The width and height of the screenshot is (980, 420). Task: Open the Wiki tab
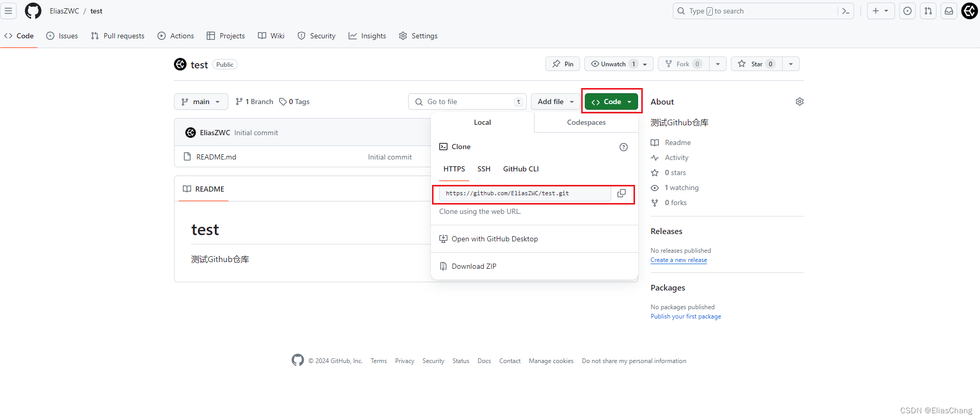[x=271, y=36]
